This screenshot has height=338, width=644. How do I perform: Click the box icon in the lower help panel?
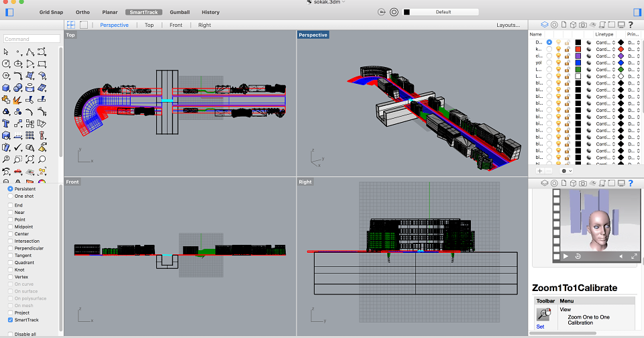tap(573, 183)
